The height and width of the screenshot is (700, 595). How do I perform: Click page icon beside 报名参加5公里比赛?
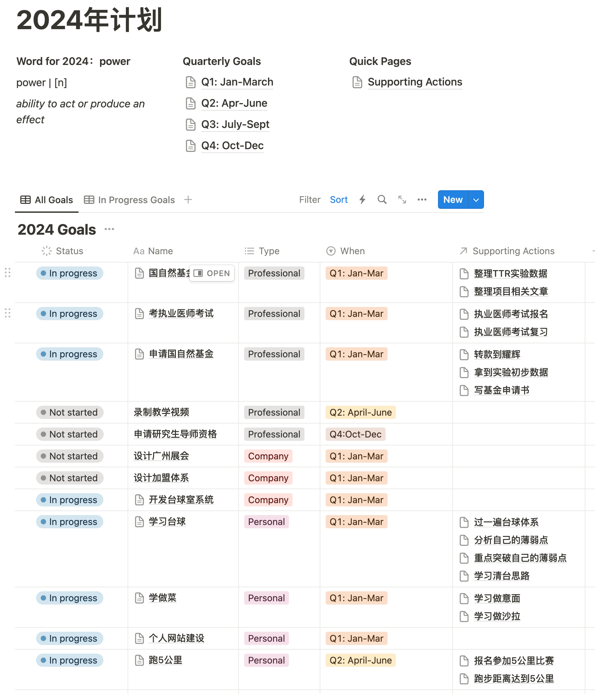(464, 661)
